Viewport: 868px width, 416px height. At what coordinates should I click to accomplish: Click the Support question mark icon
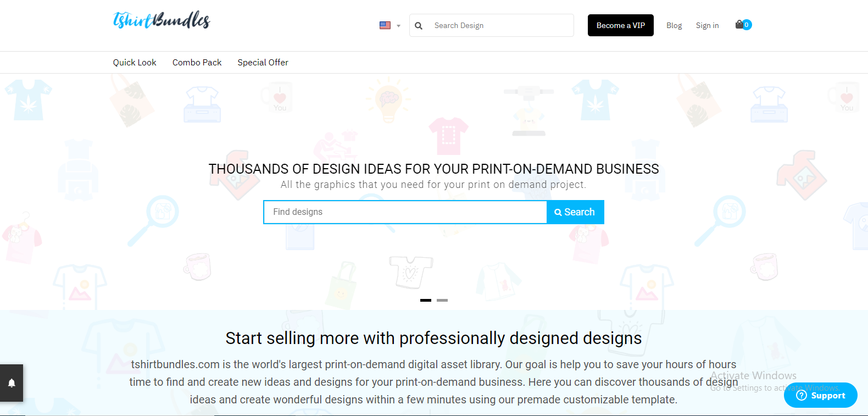click(801, 395)
